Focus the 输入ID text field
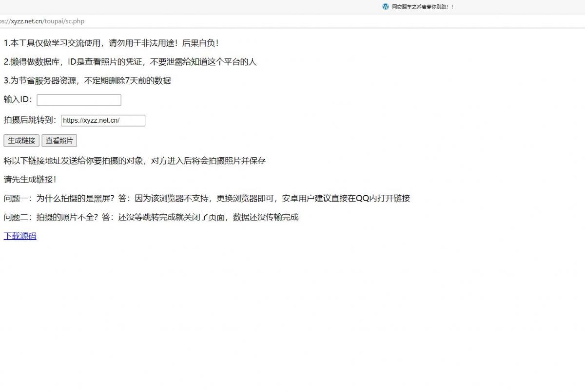585x392 pixels. coord(79,100)
